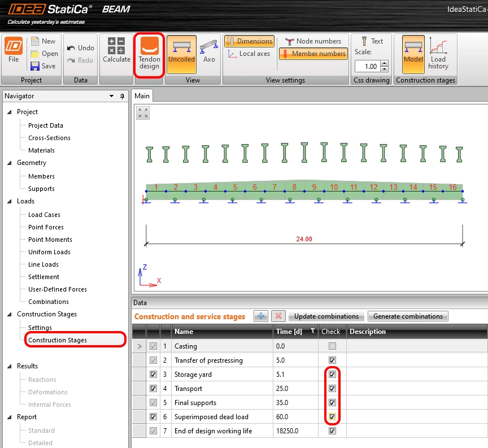Delete the selected construction stage
Image resolution: width=488 pixels, height=448 pixels.
(x=278, y=316)
